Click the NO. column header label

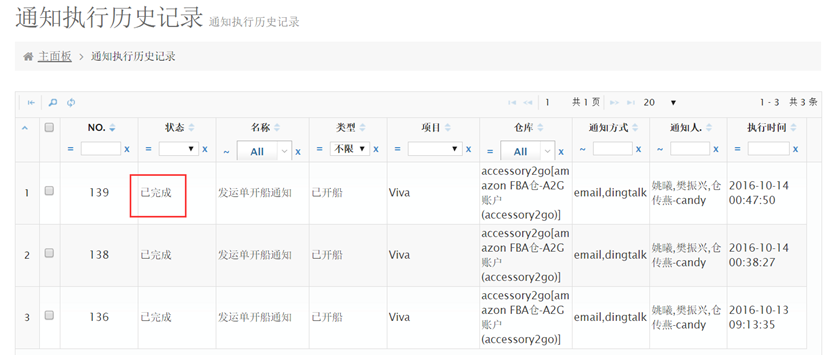[x=97, y=127]
